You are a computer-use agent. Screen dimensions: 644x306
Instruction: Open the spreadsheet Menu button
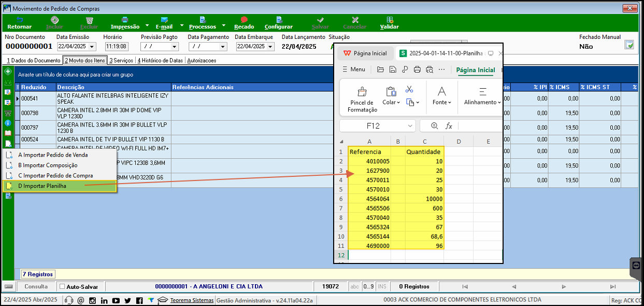pyautogui.click(x=353, y=69)
